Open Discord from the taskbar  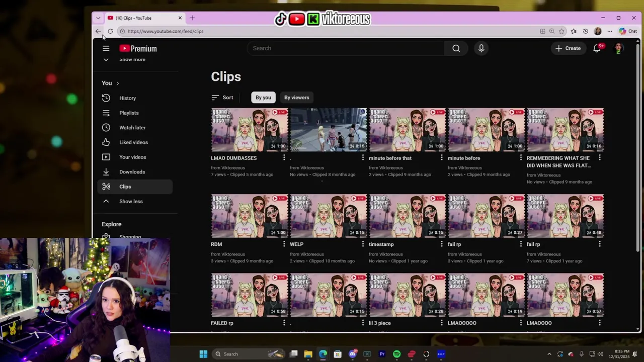(x=352, y=354)
